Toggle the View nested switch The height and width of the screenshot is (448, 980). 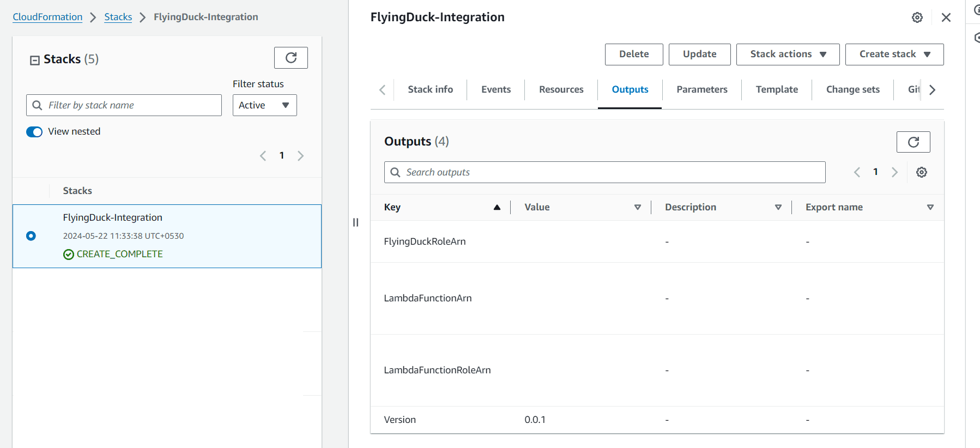click(x=34, y=132)
